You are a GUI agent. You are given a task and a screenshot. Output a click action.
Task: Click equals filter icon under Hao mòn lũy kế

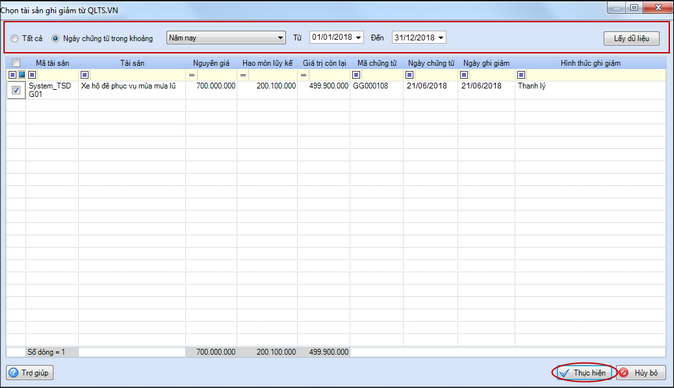[243, 75]
